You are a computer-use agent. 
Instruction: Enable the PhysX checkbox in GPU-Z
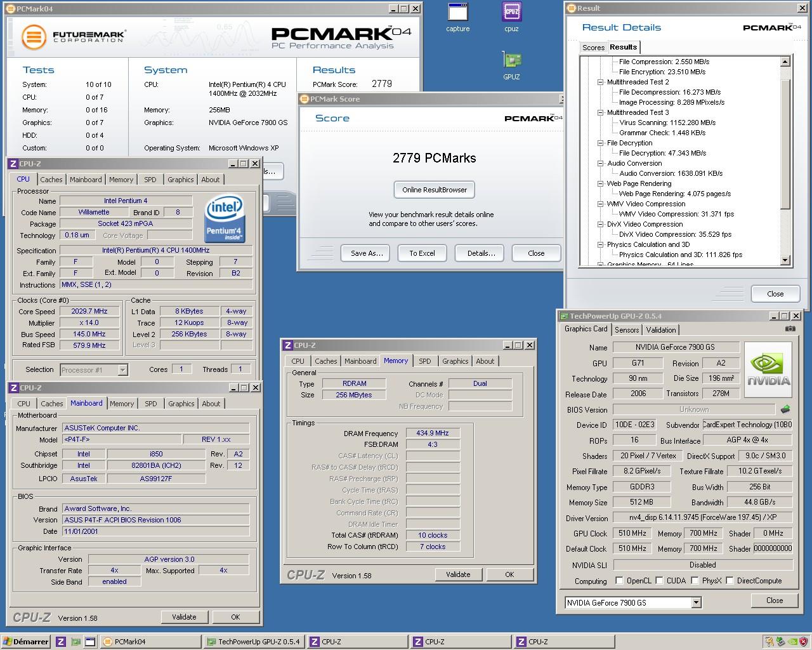tap(695, 581)
